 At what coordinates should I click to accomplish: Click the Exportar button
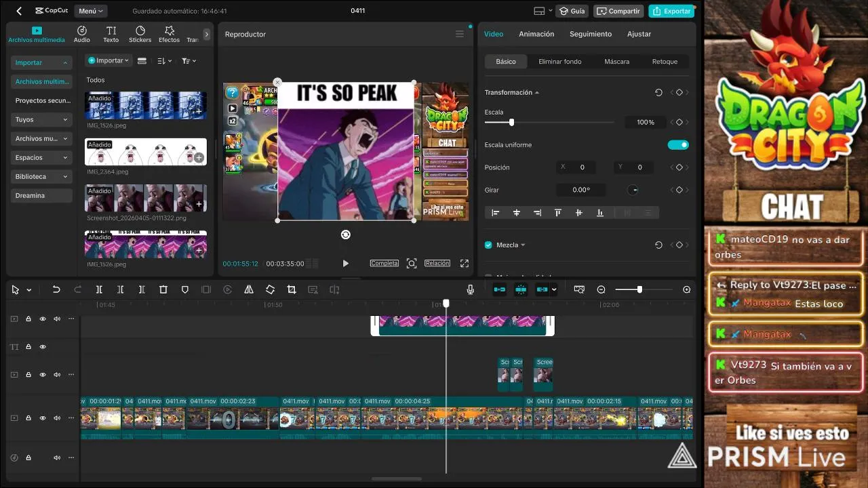click(671, 11)
